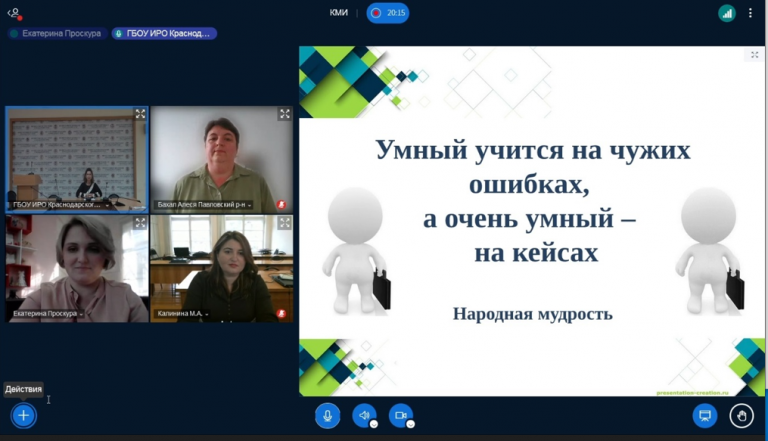Make the presentation slide fullscreen
The width and height of the screenshot is (768, 441).
[755, 55]
